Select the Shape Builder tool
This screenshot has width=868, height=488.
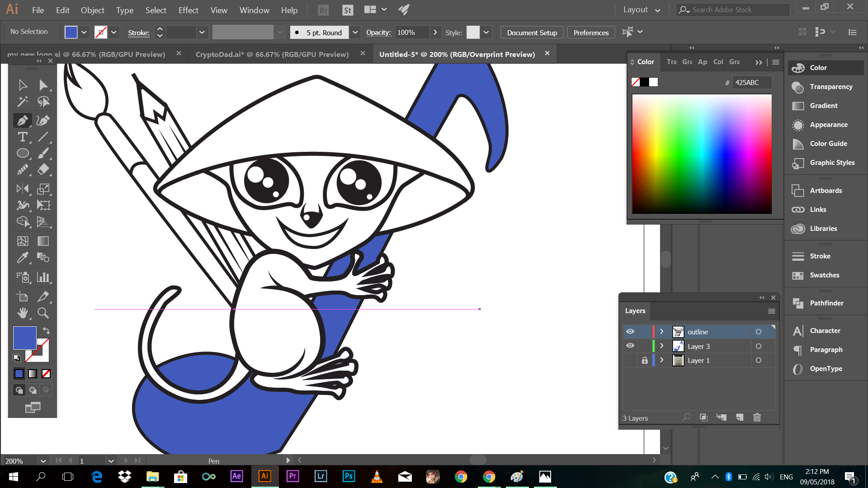click(23, 221)
